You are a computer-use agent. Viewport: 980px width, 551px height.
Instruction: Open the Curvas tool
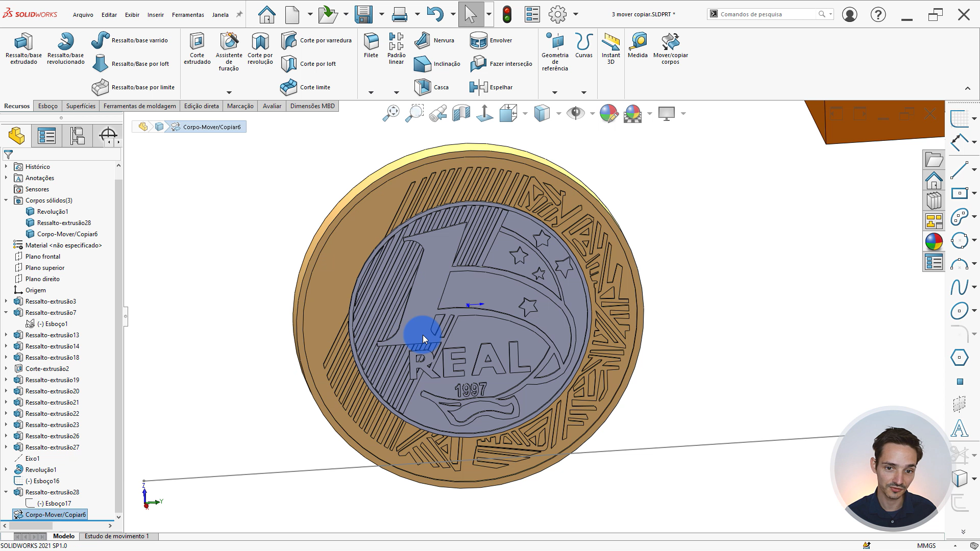coord(584,45)
